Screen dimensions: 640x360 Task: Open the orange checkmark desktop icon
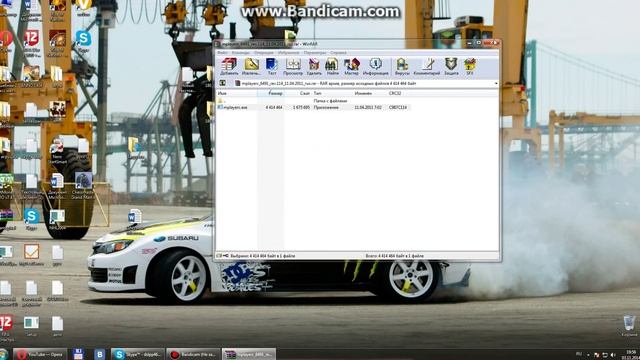pos(31,256)
